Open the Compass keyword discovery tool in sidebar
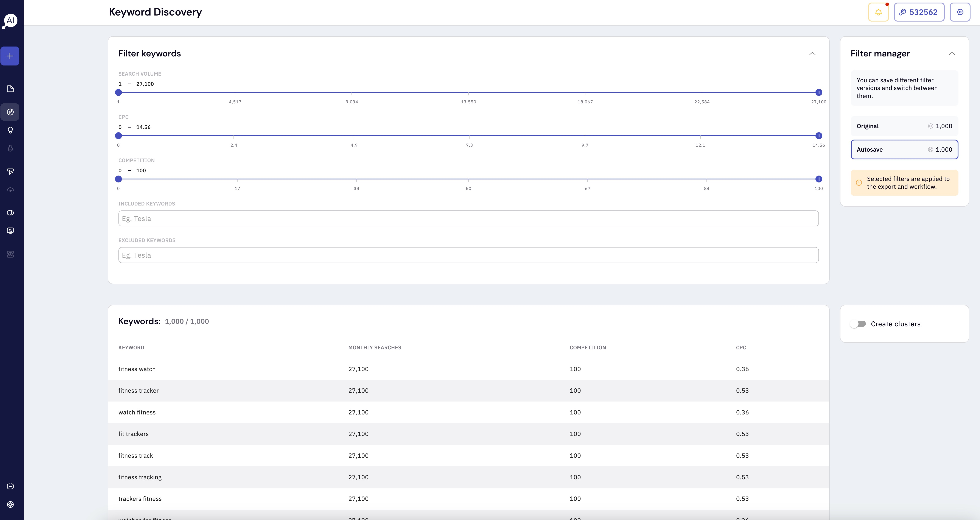The width and height of the screenshot is (980, 520). pyautogui.click(x=10, y=112)
